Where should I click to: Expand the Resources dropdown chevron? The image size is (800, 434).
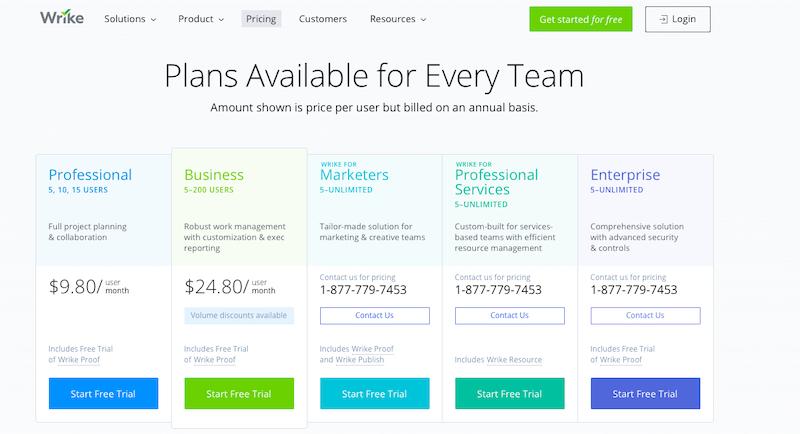(x=423, y=20)
